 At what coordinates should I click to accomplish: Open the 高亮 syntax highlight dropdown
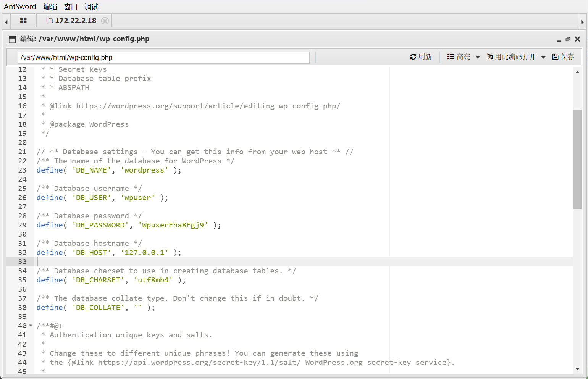click(x=464, y=57)
